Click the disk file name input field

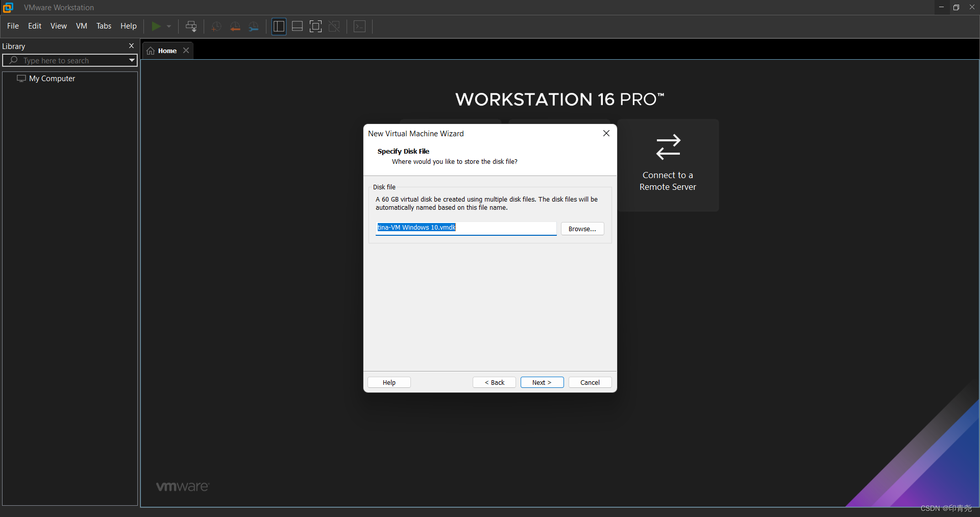[466, 228]
